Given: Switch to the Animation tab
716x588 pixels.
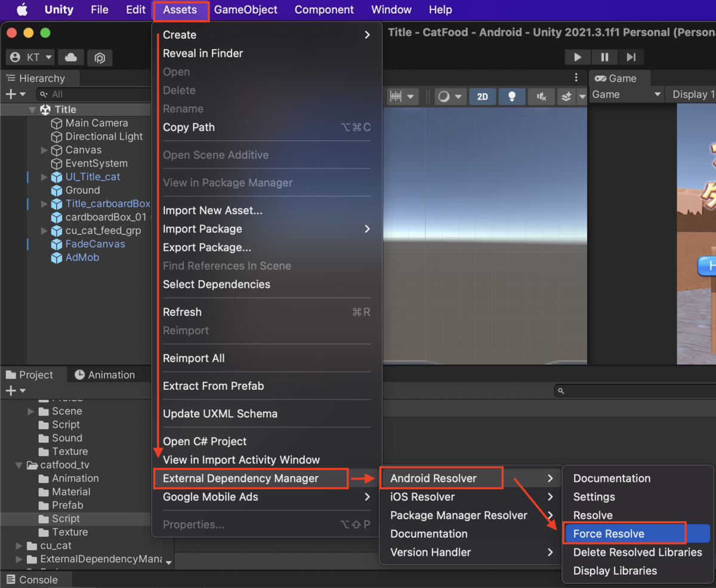Looking at the screenshot, I should coord(105,375).
